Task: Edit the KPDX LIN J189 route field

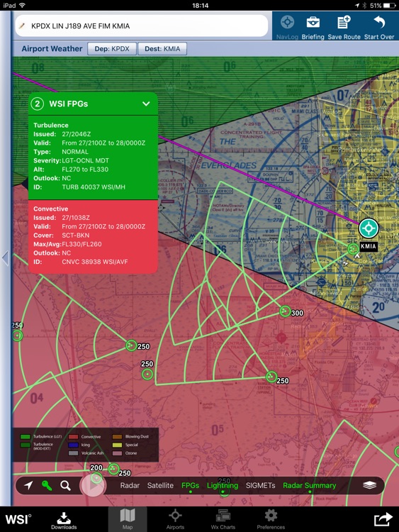Action: 141,26
